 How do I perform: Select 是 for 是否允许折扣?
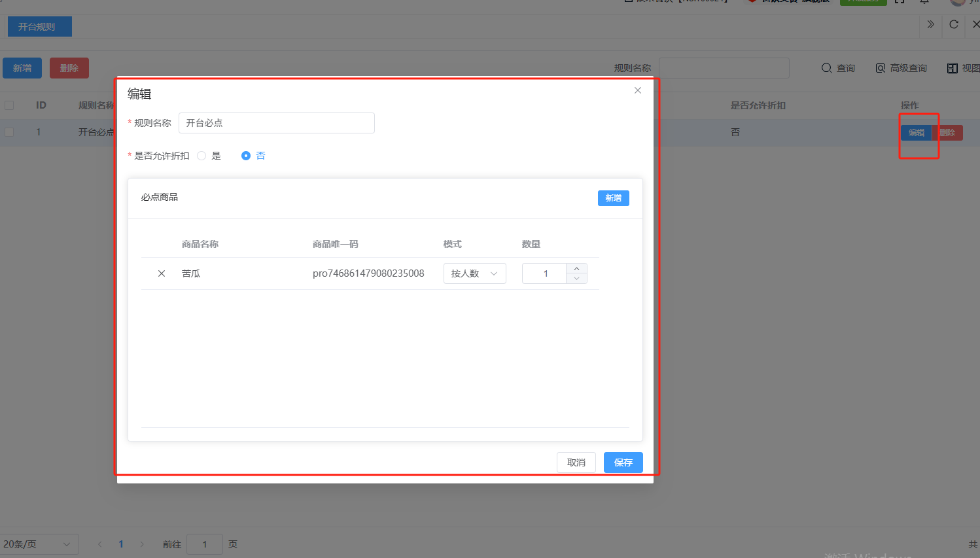[x=201, y=156]
